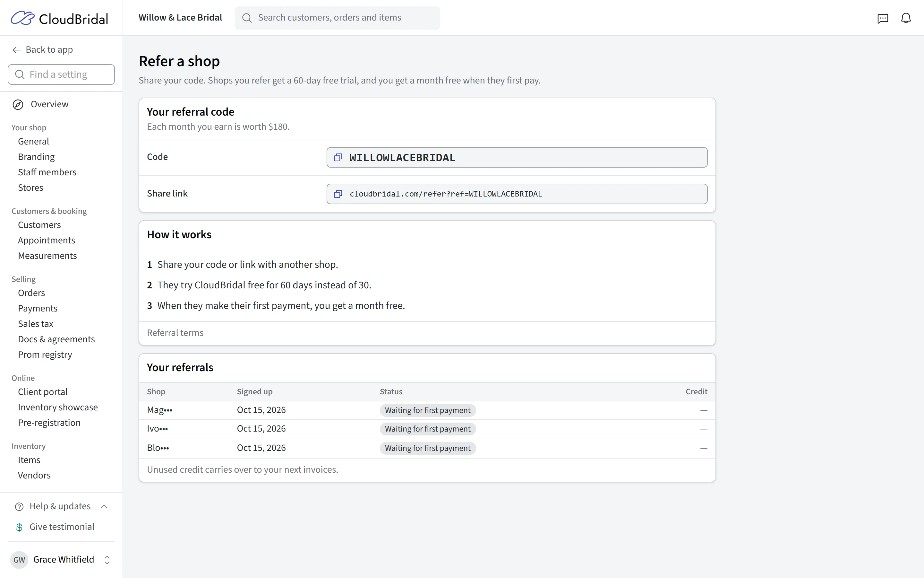The width and height of the screenshot is (924, 578).
Task: Click the Help question mark icon
Action: click(x=19, y=506)
